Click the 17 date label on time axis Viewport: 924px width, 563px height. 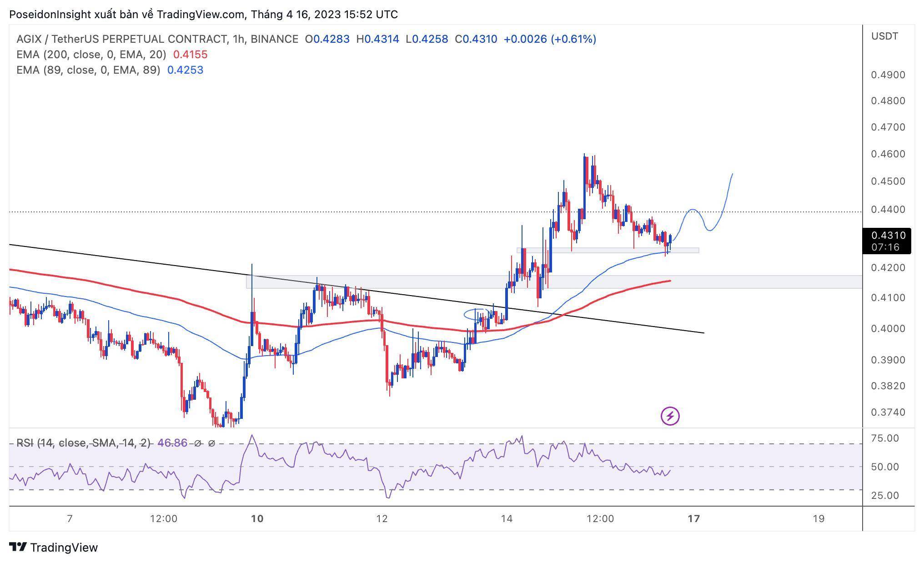point(693,518)
